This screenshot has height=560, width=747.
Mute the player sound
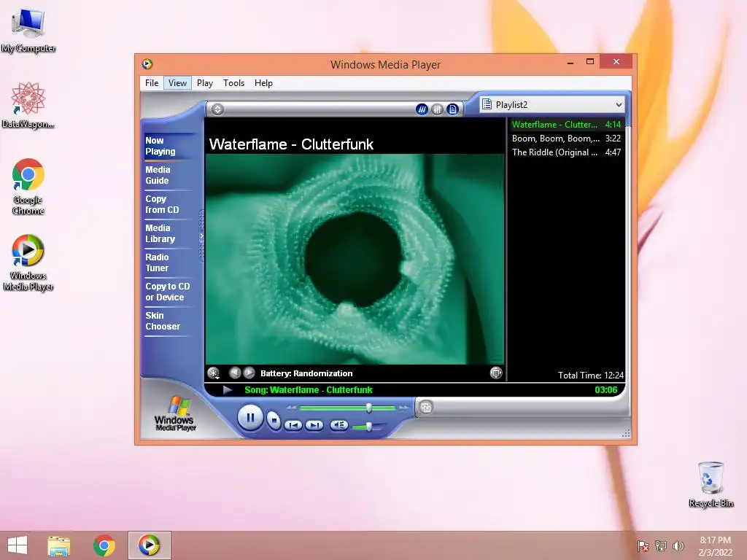tap(338, 425)
